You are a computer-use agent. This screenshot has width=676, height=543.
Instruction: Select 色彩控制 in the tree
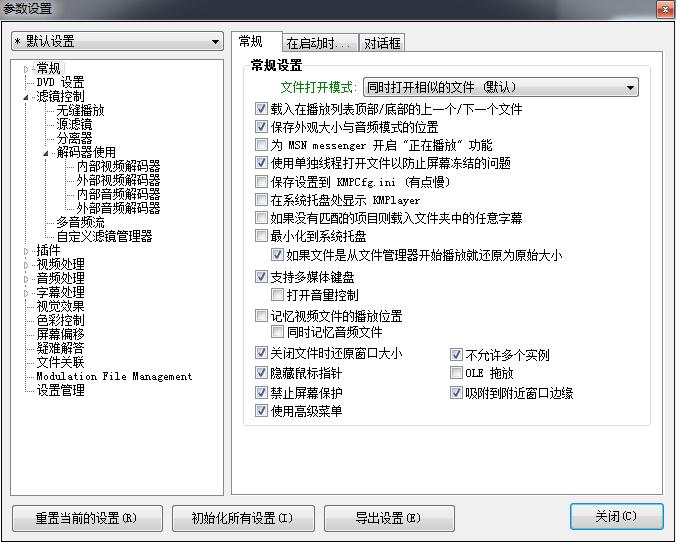[x=60, y=320]
